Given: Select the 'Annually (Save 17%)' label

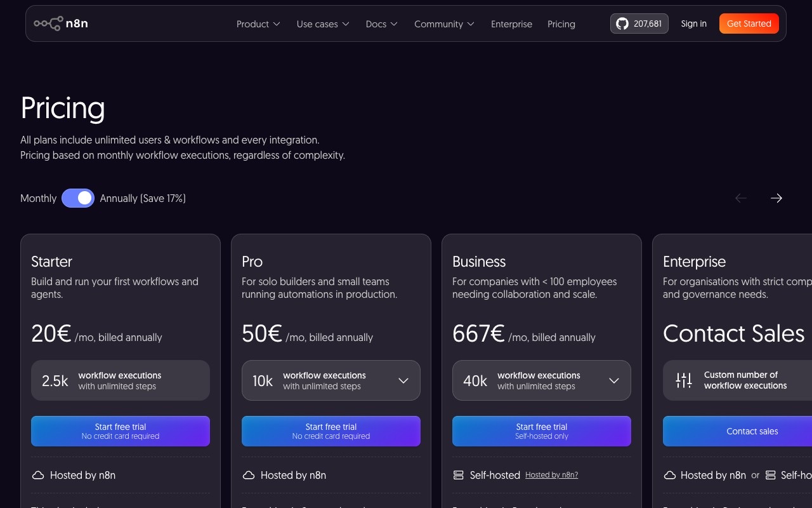Looking at the screenshot, I should 143,198.
